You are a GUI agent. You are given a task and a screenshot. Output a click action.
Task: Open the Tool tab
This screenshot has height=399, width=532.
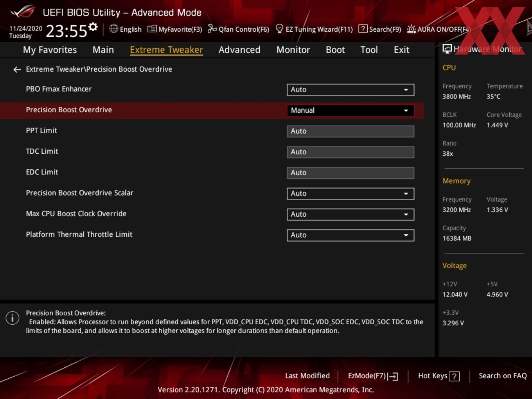[x=369, y=50]
